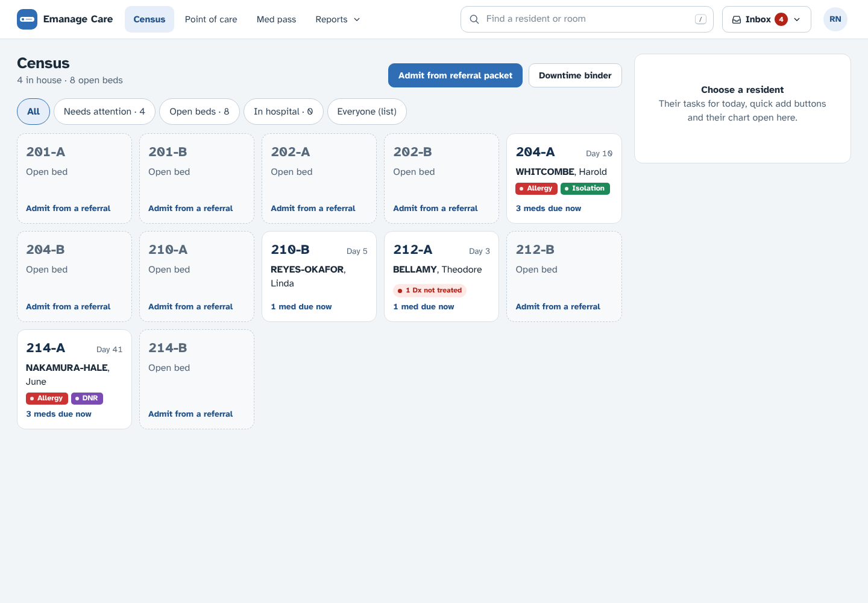Select the All filter chip

[34, 112]
